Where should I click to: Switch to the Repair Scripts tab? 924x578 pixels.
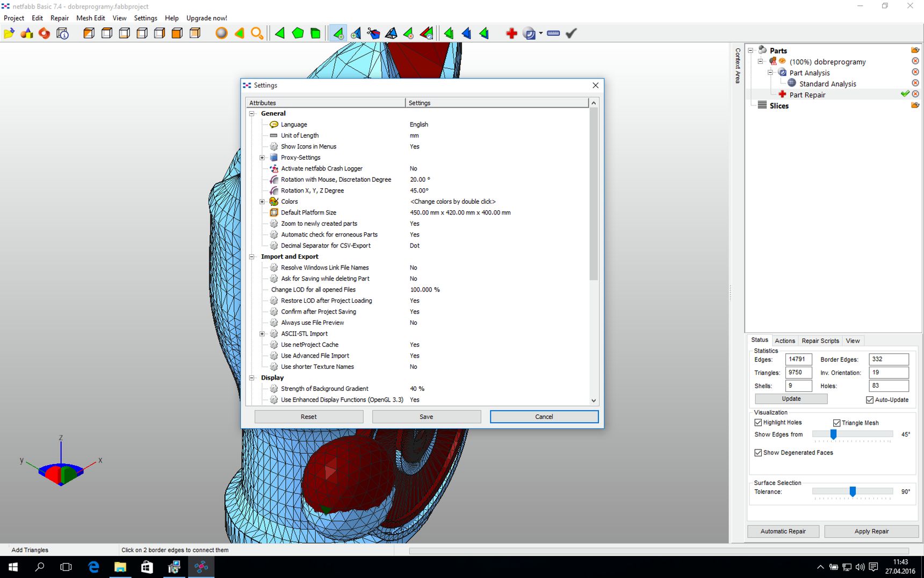tap(820, 341)
